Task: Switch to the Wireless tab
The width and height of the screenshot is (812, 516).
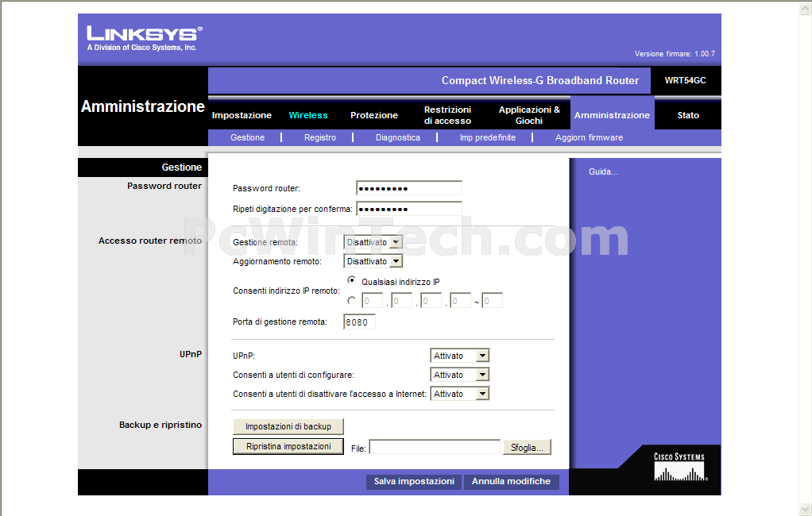Action: pyautogui.click(x=308, y=115)
